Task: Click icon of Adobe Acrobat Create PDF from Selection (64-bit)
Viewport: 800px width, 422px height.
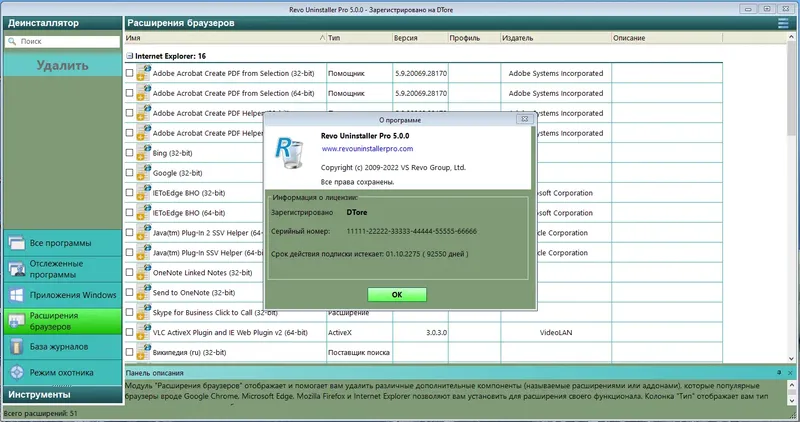Action: coord(143,93)
